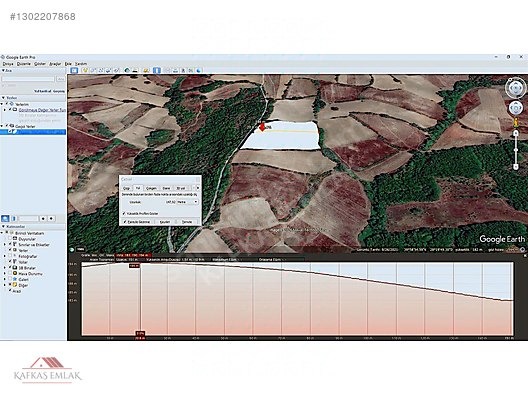This screenshot has height=396, width=528.
Task: Uncheck the Yollar layer checkbox
Action: coord(10,262)
